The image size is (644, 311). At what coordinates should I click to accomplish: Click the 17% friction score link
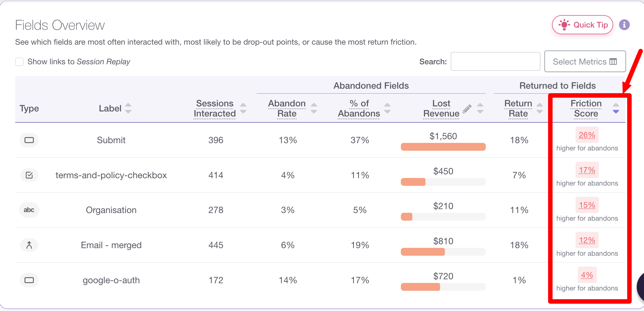(x=587, y=170)
